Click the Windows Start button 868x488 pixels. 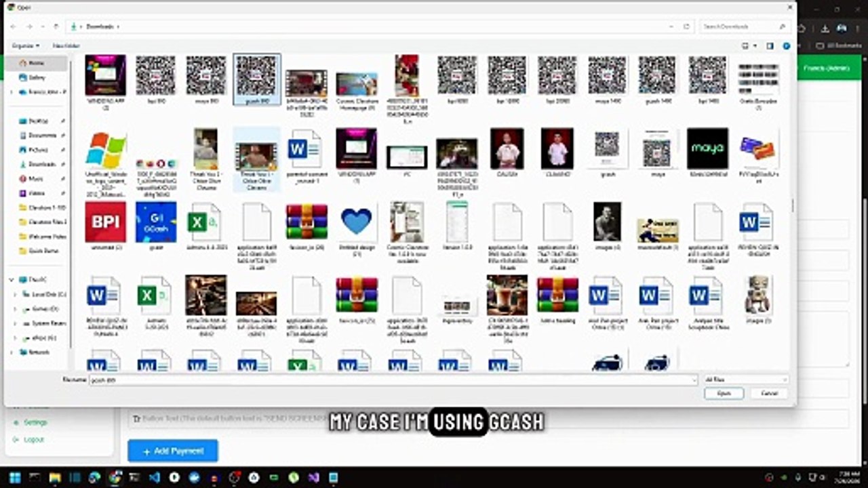(15, 477)
